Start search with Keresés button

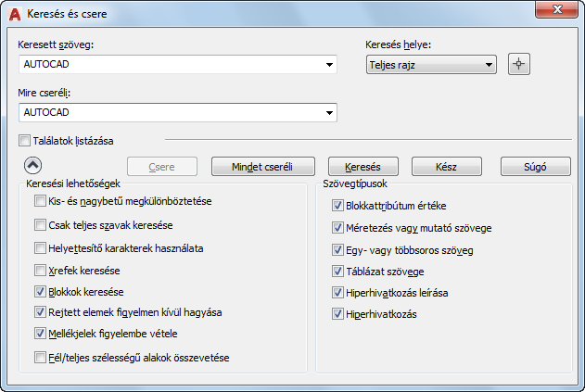coord(363,167)
